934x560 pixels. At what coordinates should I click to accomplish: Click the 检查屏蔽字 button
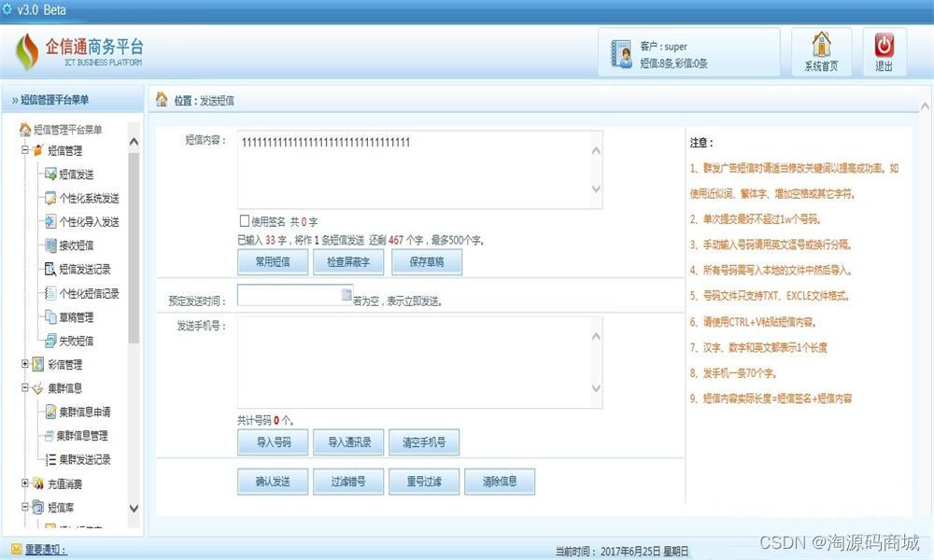coord(348,262)
